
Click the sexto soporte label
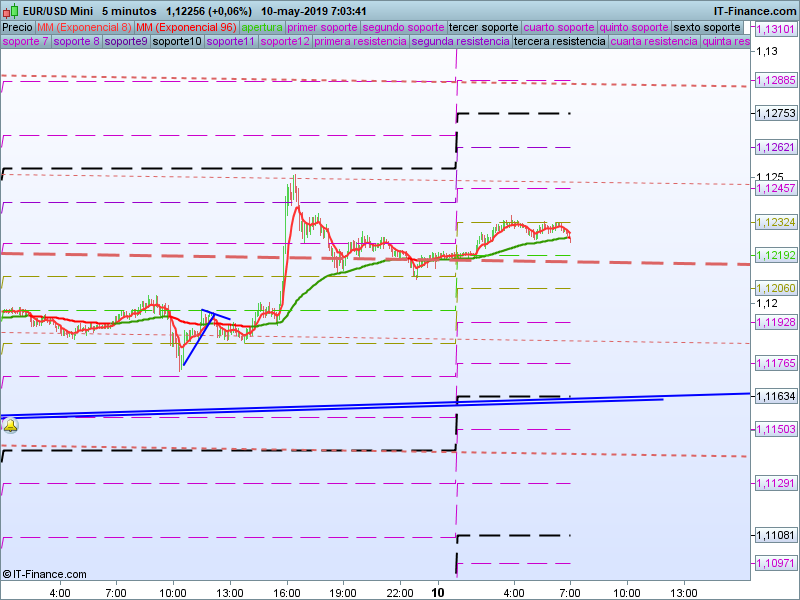coord(707,27)
